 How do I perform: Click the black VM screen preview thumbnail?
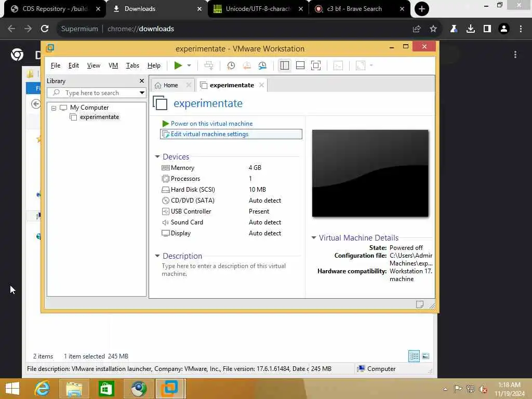(370, 173)
